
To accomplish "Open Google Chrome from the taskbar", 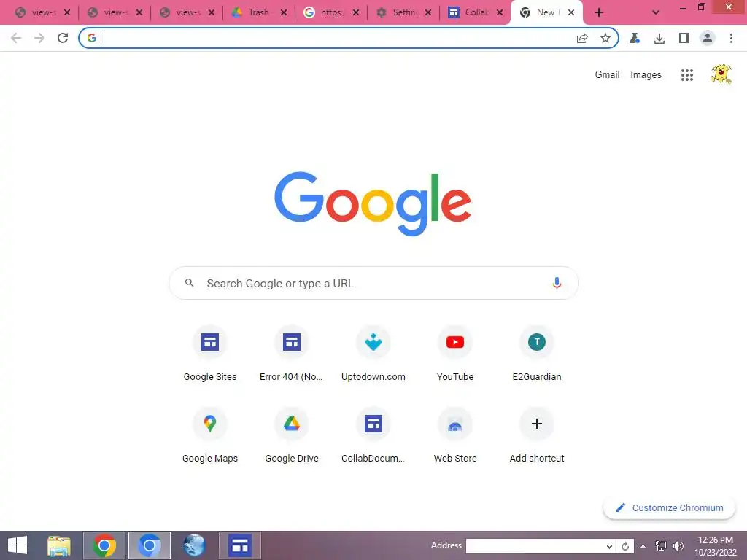I will pyautogui.click(x=104, y=545).
